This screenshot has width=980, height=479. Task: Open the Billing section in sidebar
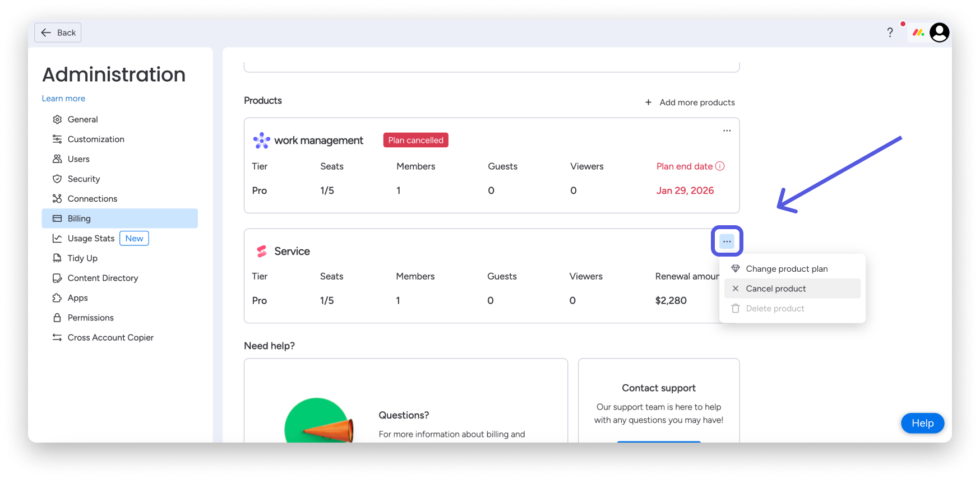[x=120, y=218]
